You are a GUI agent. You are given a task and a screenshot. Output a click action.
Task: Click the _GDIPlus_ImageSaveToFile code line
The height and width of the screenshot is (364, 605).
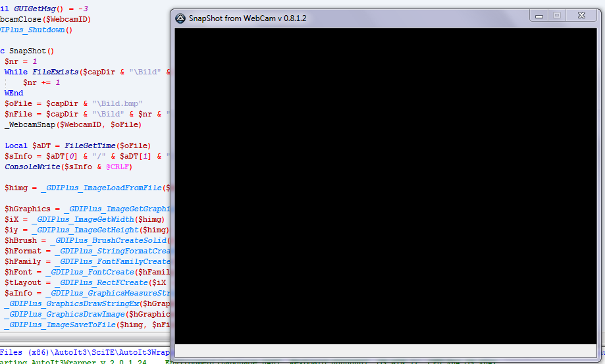point(86,325)
